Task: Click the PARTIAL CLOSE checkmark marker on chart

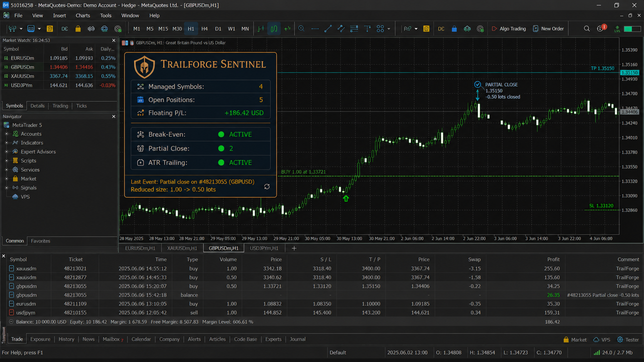Action: 478,84
